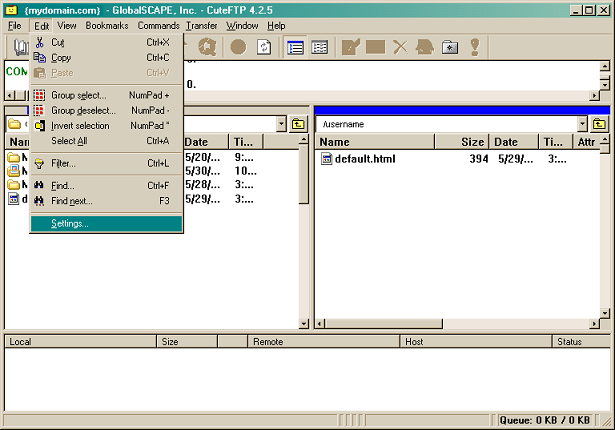Expand the remote /username path dropdown

pyautogui.click(x=582, y=124)
